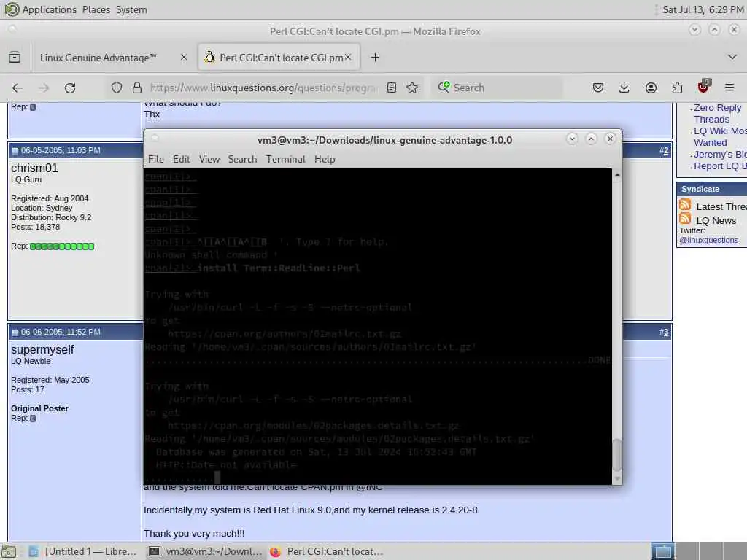The width and height of the screenshot is (747, 560).
Task: Select the first workspace switcher box
Action: (662, 551)
